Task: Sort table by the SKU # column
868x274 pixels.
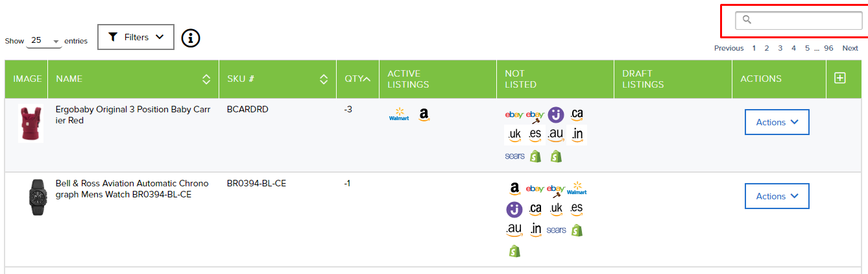Action: coord(324,79)
